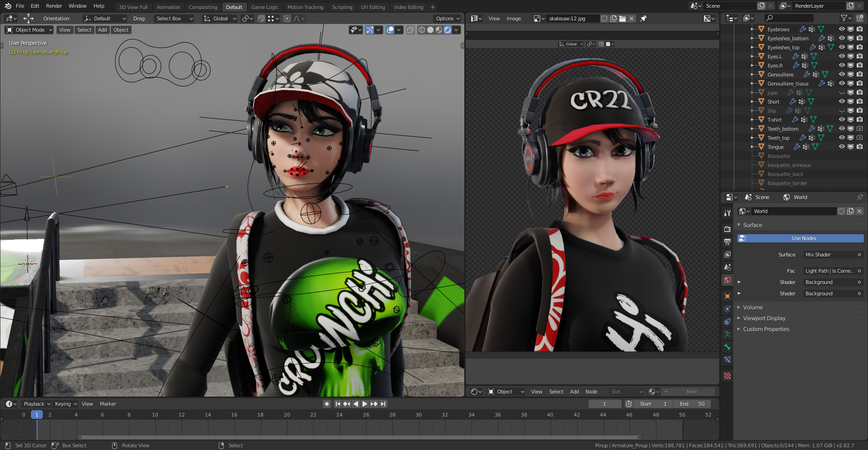Image resolution: width=868 pixels, height=450 pixels.
Task: Toggle X-ray in 3D viewport
Action: (x=410, y=30)
